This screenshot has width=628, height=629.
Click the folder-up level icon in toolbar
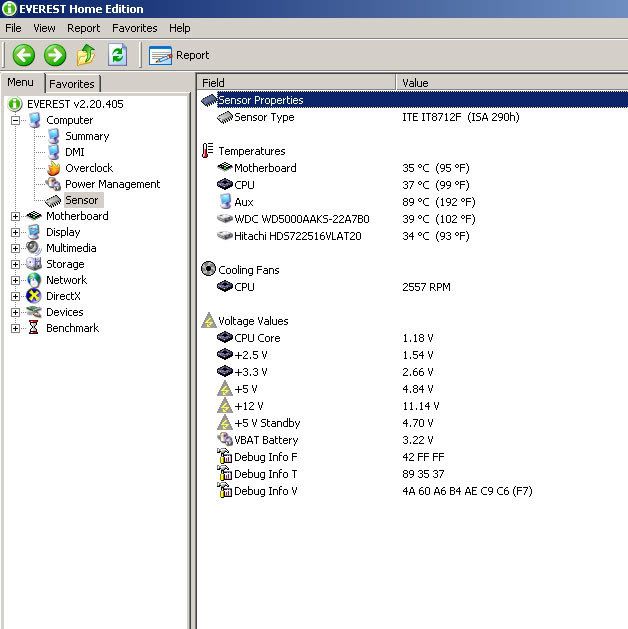(86, 55)
